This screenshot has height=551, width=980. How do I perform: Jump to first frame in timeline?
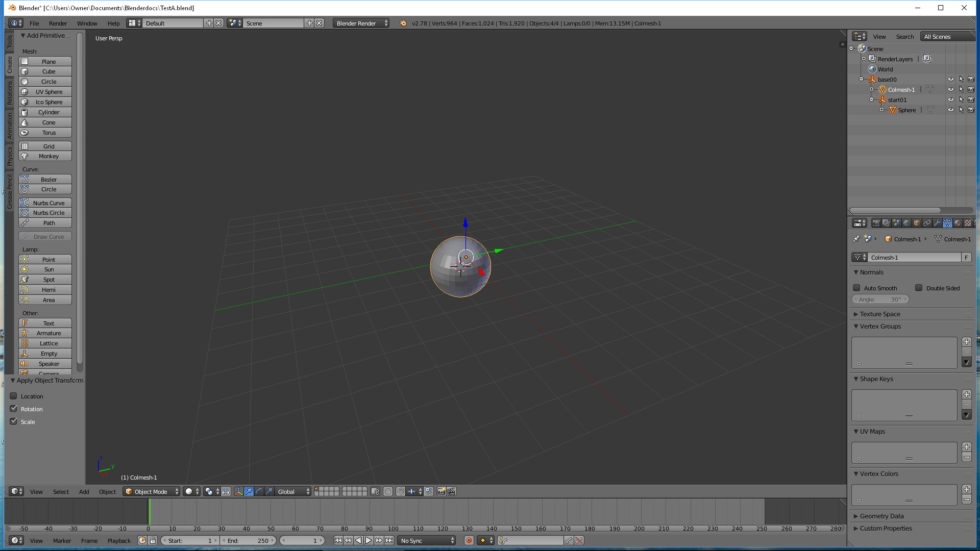click(338, 540)
